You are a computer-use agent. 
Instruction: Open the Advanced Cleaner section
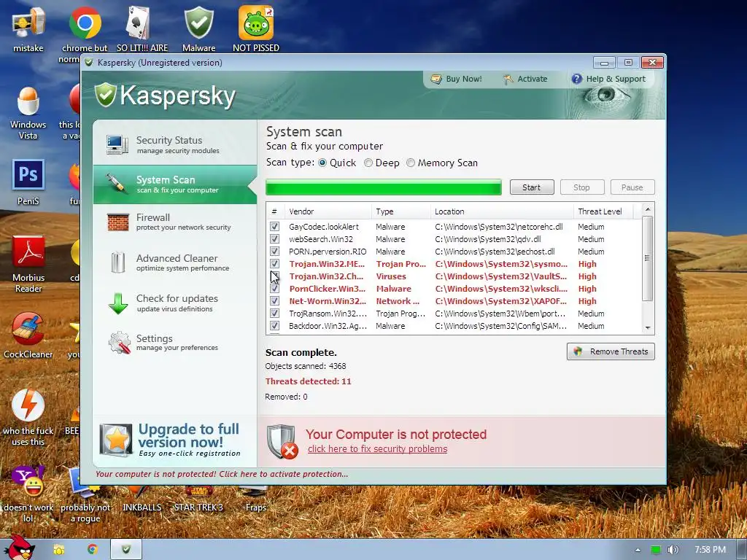(x=175, y=262)
